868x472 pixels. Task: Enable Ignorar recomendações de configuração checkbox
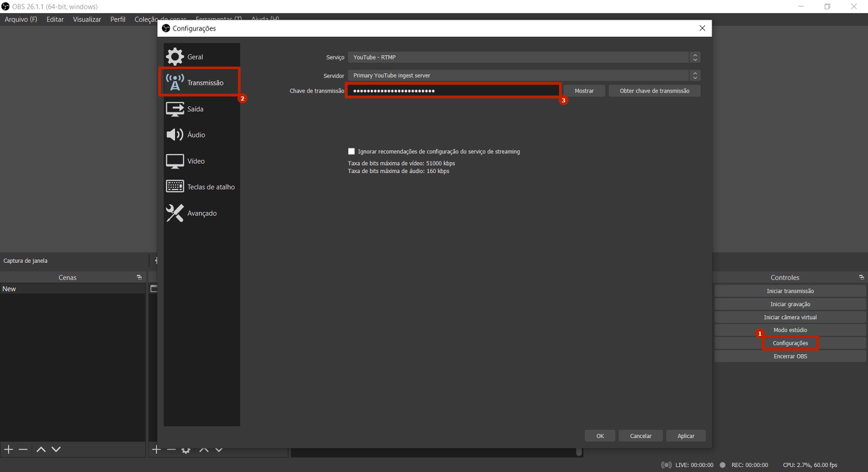352,151
